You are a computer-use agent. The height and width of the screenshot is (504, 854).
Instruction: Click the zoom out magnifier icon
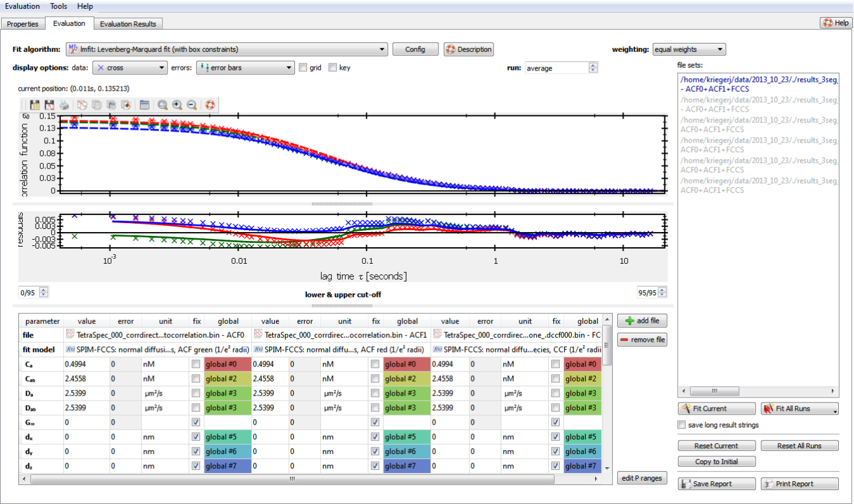click(191, 105)
